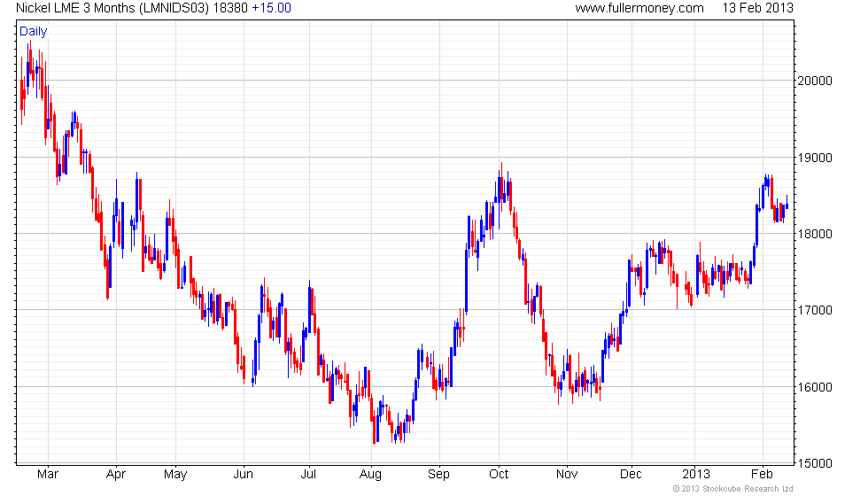The width and height of the screenshot is (868, 496).
Task: Select the Jun label on time axis
Action: point(244,473)
